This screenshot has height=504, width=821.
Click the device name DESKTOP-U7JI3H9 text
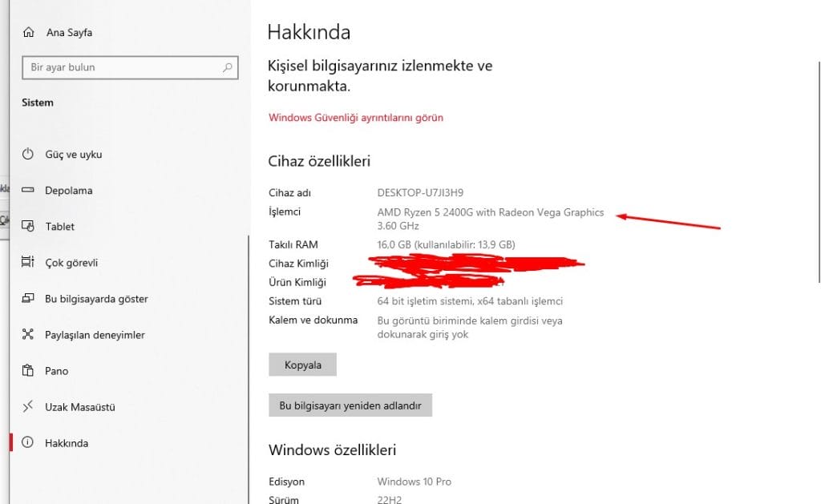420,193
